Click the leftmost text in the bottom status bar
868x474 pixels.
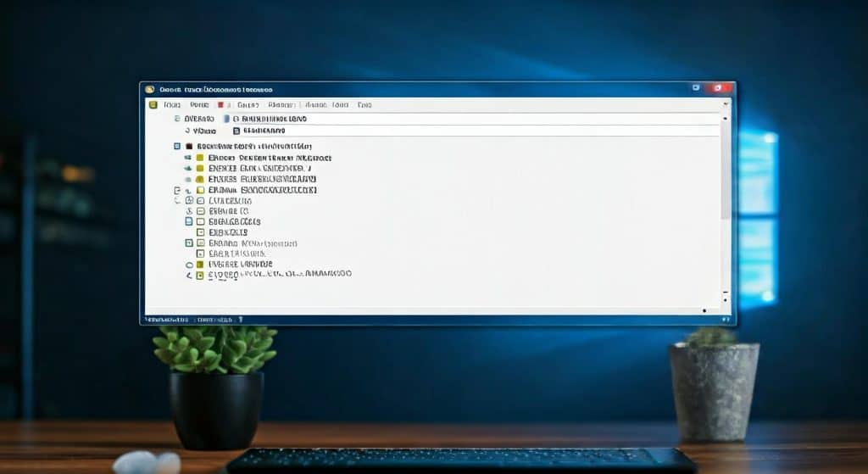click(166, 320)
